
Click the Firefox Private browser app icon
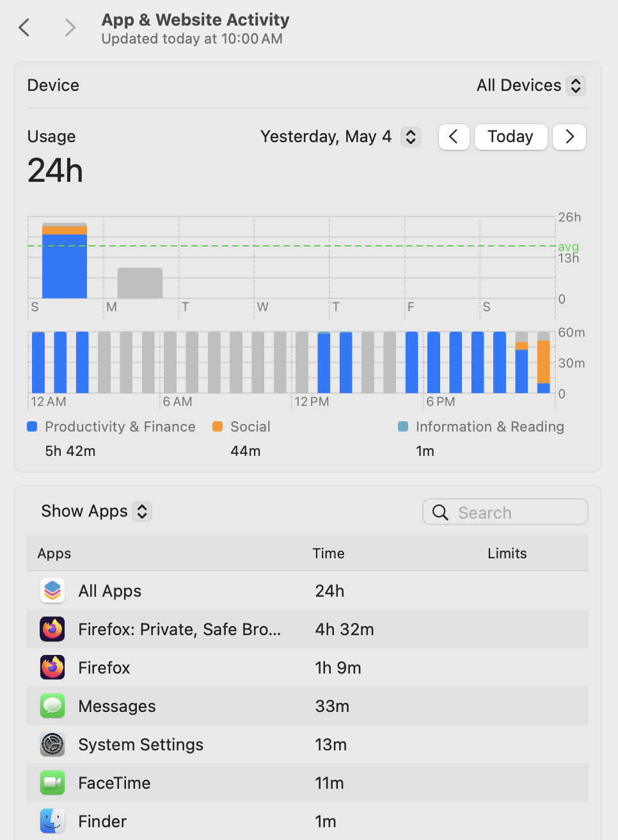pos(52,629)
